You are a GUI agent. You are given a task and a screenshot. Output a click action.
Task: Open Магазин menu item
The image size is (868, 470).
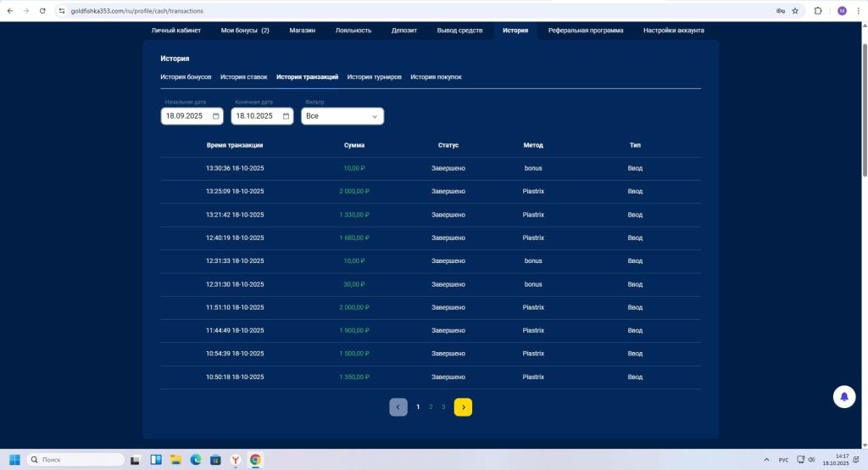pyautogui.click(x=303, y=31)
